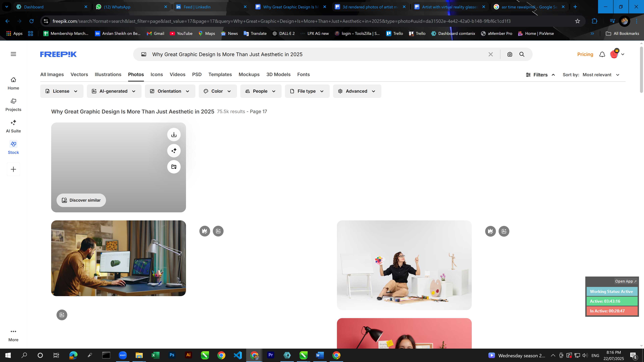Open Illustrator from the taskbar
The height and width of the screenshot is (362, 644).
click(x=188, y=355)
